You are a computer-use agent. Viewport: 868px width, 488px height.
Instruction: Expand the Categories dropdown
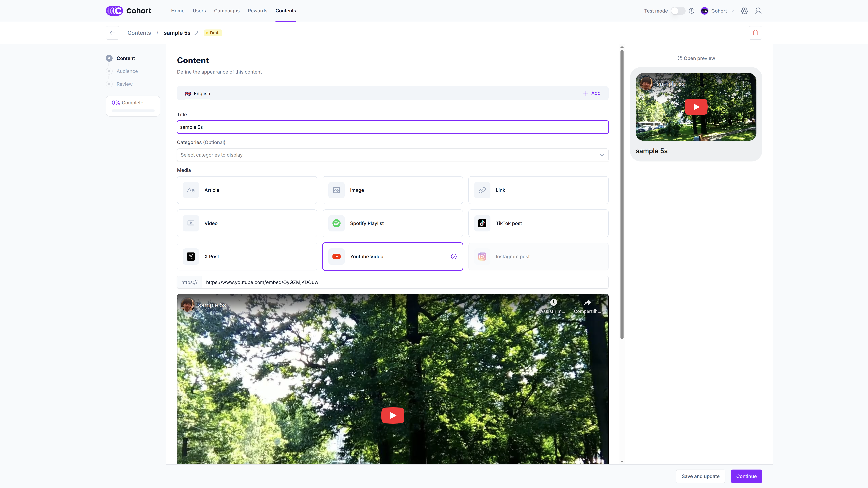click(393, 155)
